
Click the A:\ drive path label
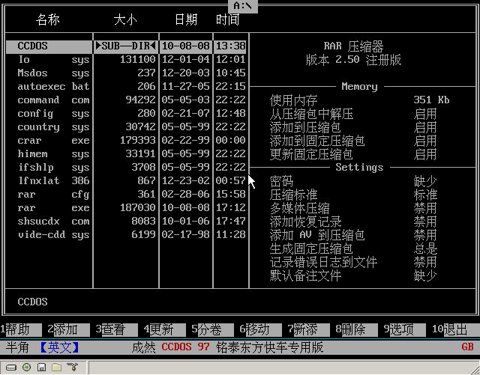tap(243, 6)
